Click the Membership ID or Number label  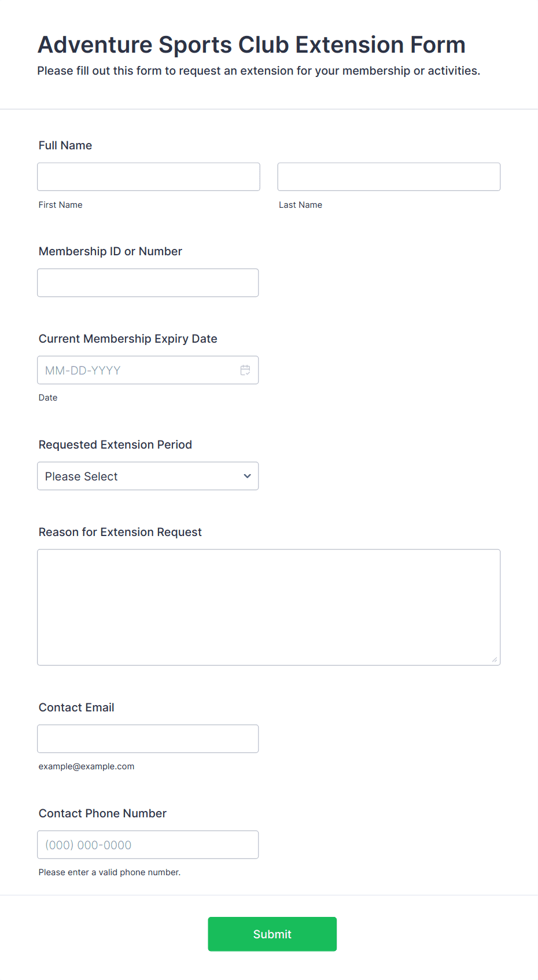[x=110, y=251]
